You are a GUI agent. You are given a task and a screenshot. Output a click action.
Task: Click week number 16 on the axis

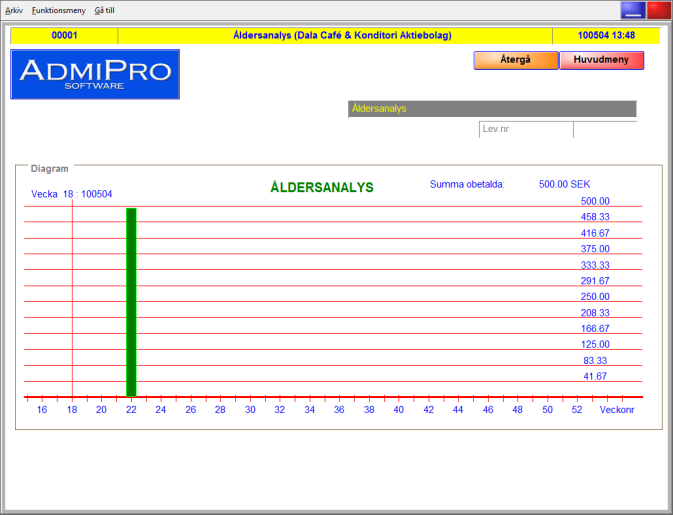pos(42,410)
